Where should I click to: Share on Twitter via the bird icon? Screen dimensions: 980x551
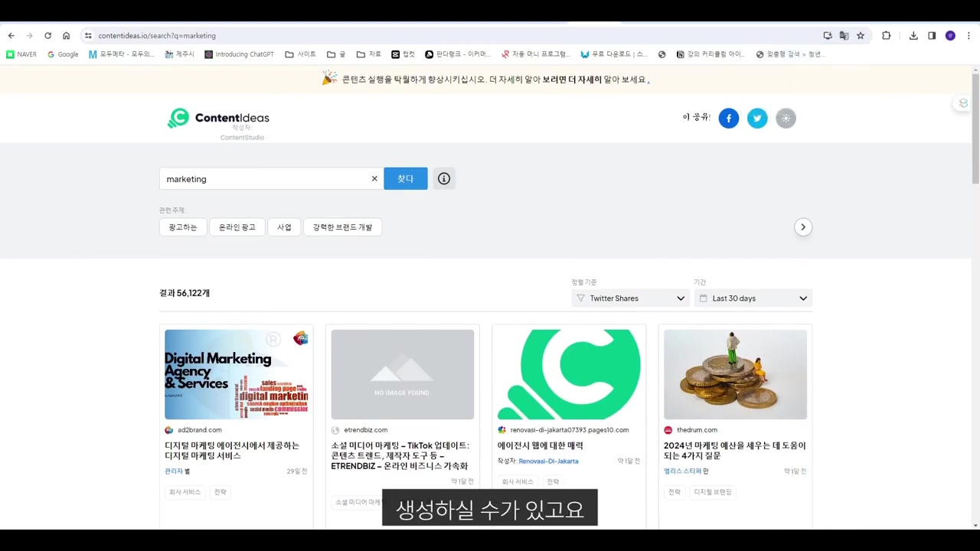(757, 118)
